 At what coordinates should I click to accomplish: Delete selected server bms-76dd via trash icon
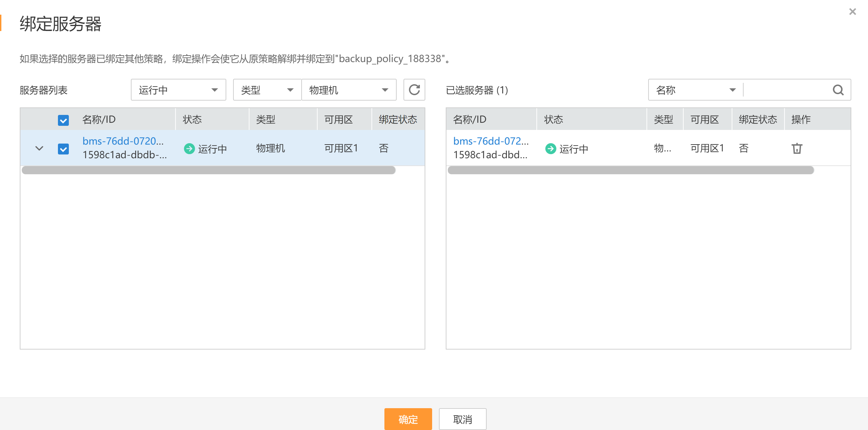tap(797, 148)
